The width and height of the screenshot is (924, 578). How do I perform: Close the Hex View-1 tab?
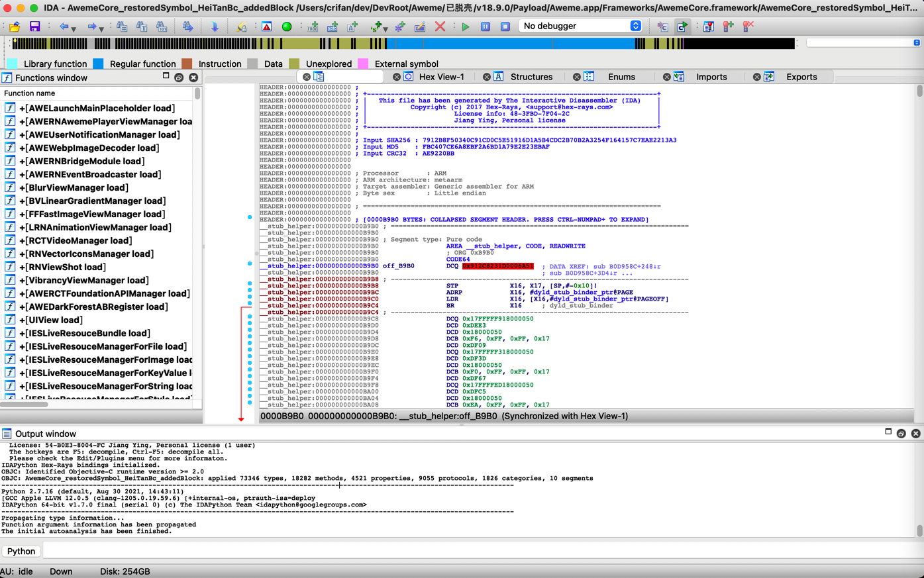[396, 77]
